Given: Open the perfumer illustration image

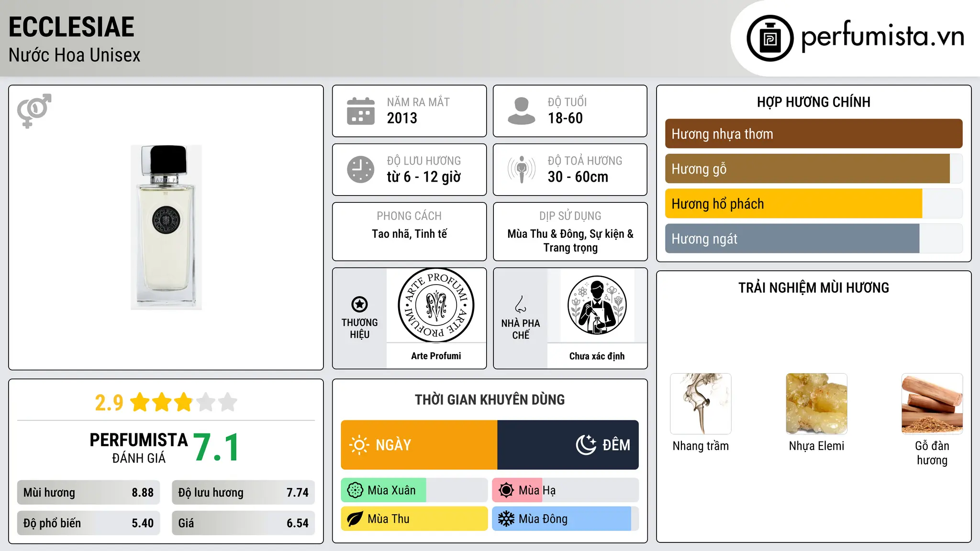Looking at the screenshot, I should pyautogui.click(x=597, y=305).
